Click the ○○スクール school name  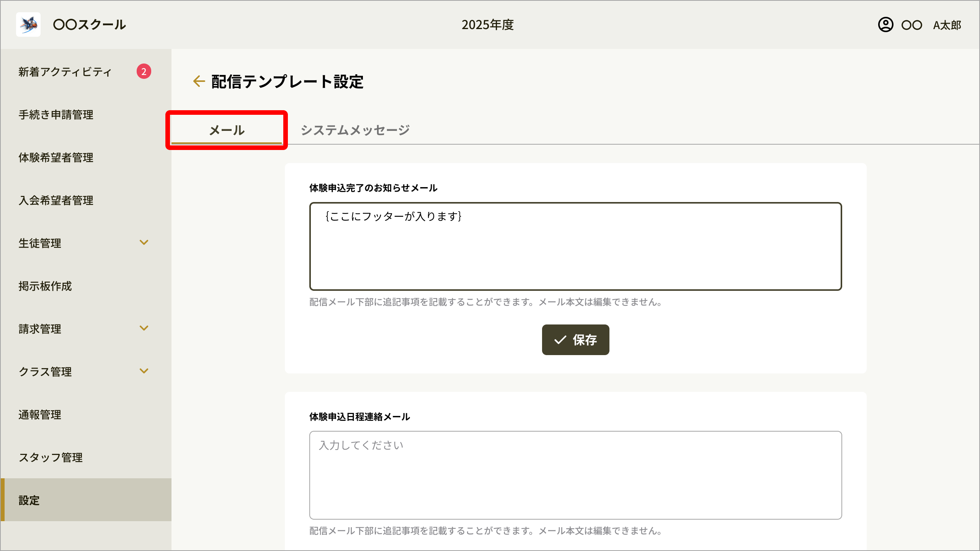coord(89,25)
